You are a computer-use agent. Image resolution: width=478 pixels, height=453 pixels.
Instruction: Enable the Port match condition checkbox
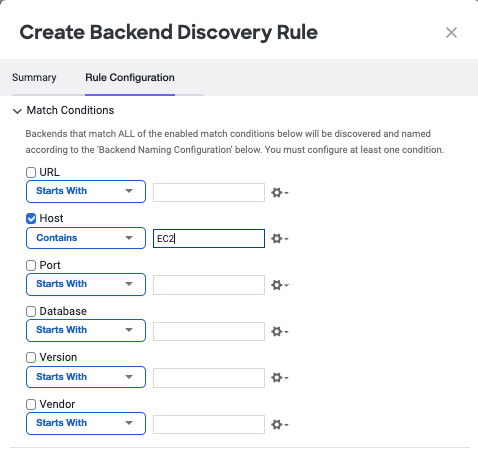pyautogui.click(x=31, y=265)
